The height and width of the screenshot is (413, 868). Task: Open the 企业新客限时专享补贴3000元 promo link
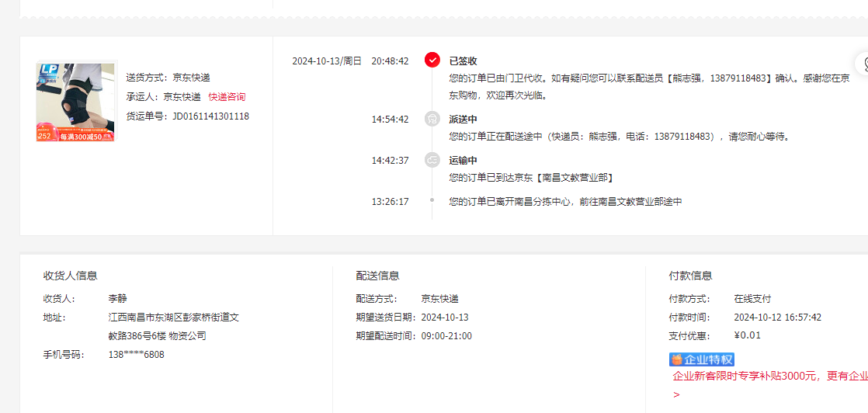pyautogui.click(x=770, y=377)
